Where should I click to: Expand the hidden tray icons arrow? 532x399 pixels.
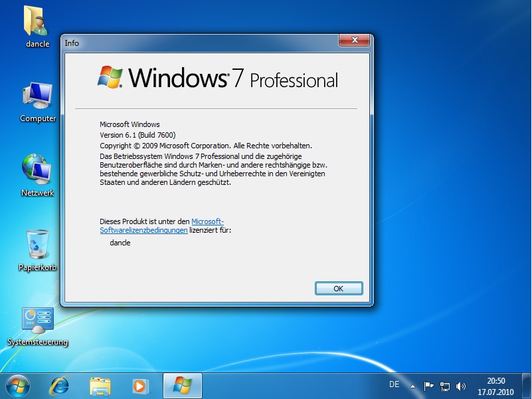(x=412, y=386)
